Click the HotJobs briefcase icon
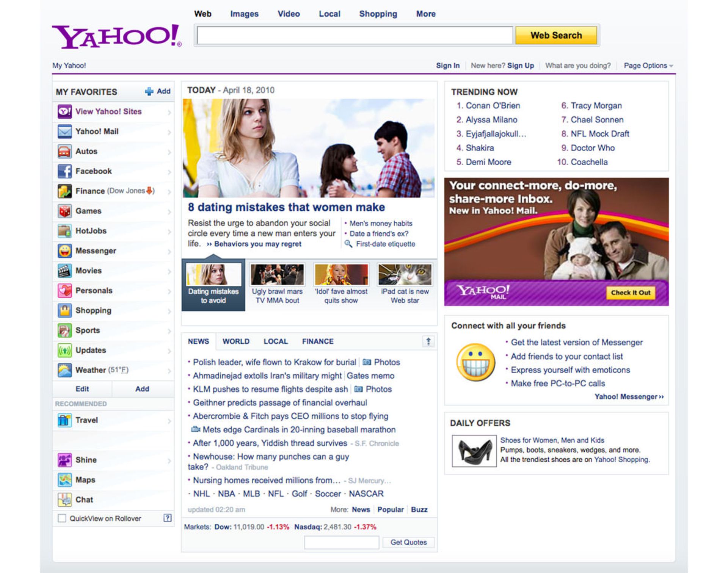This screenshot has width=728, height=573. [x=64, y=231]
